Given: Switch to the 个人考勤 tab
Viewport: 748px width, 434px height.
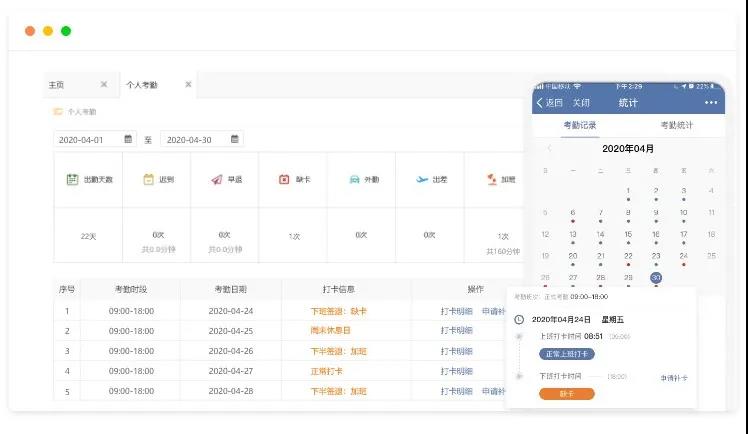Looking at the screenshot, I should click(142, 85).
